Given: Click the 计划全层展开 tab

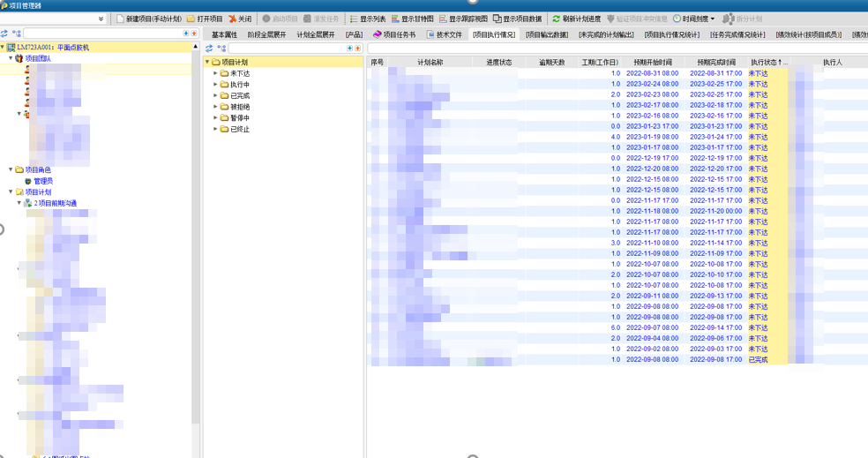Looking at the screenshot, I should 316,34.
